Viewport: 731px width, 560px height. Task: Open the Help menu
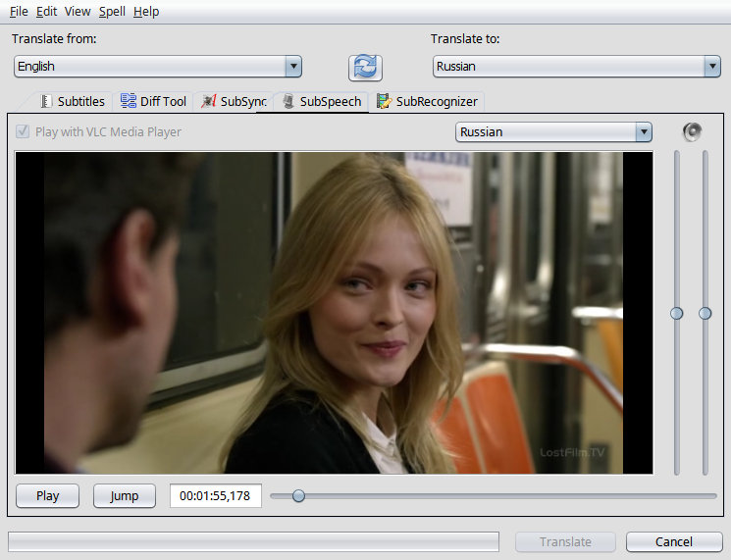tap(146, 11)
